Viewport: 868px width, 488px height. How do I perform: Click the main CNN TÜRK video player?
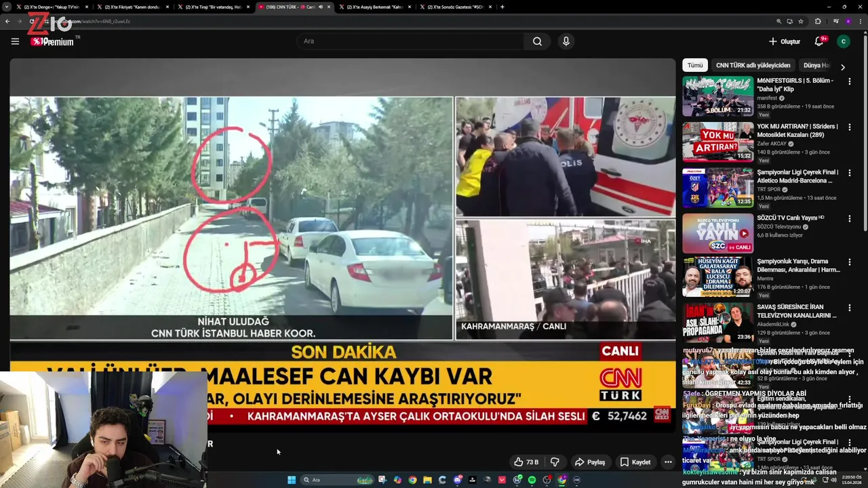click(x=342, y=245)
